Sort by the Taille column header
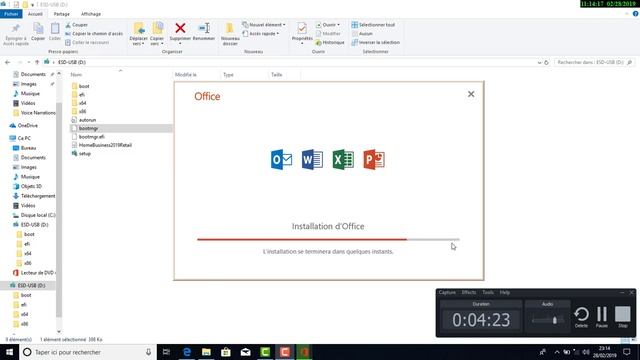Viewport: 640px width, 360px height. (277, 75)
